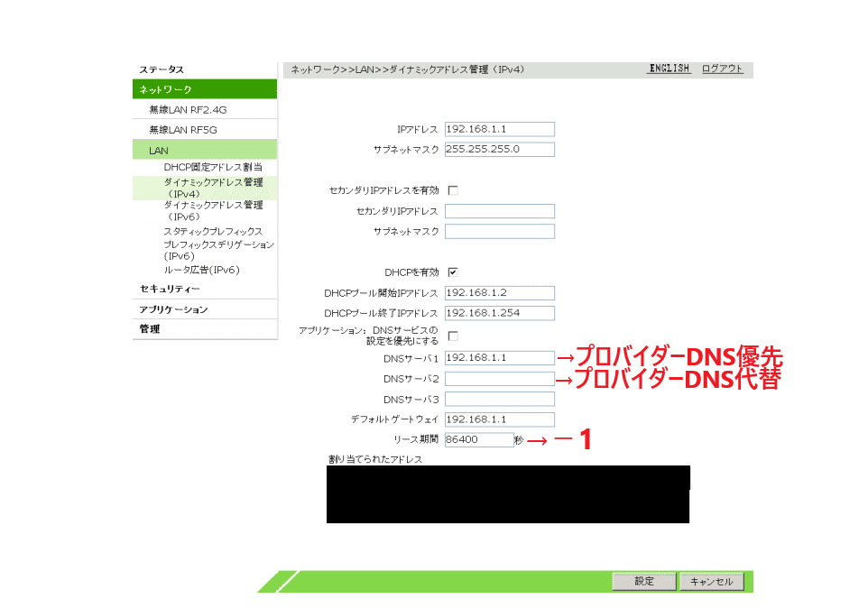The height and width of the screenshot is (608, 868).
Task: Click the IPアドレス input field
Action: tap(499, 129)
